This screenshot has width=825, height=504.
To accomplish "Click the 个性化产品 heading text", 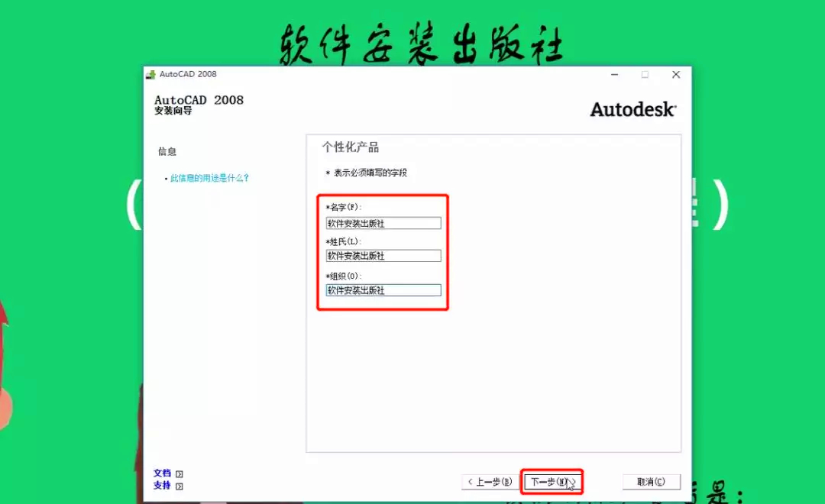I will coord(351,147).
